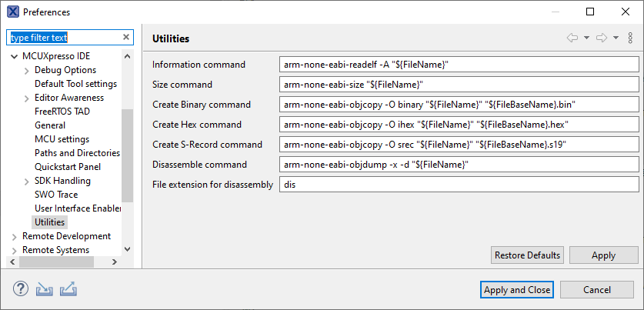Clear the filter text with the X icon
Viewport: 644px width, 310px height.
[126, 38]
